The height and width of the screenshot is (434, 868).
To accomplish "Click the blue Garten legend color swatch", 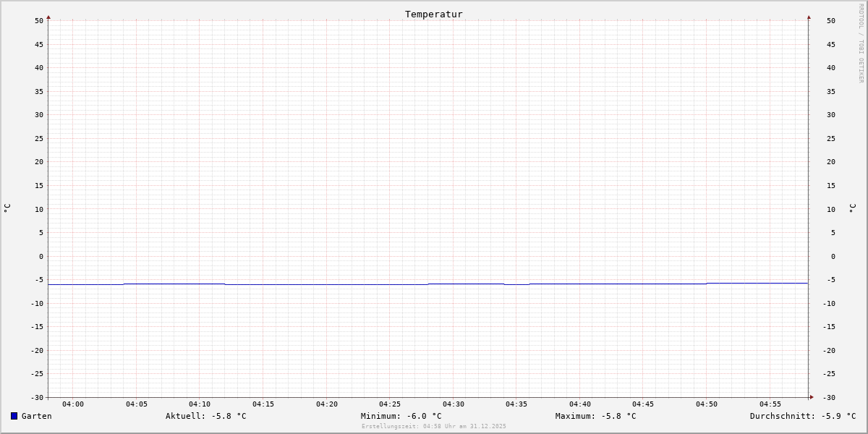I will (x=14, y=416).
